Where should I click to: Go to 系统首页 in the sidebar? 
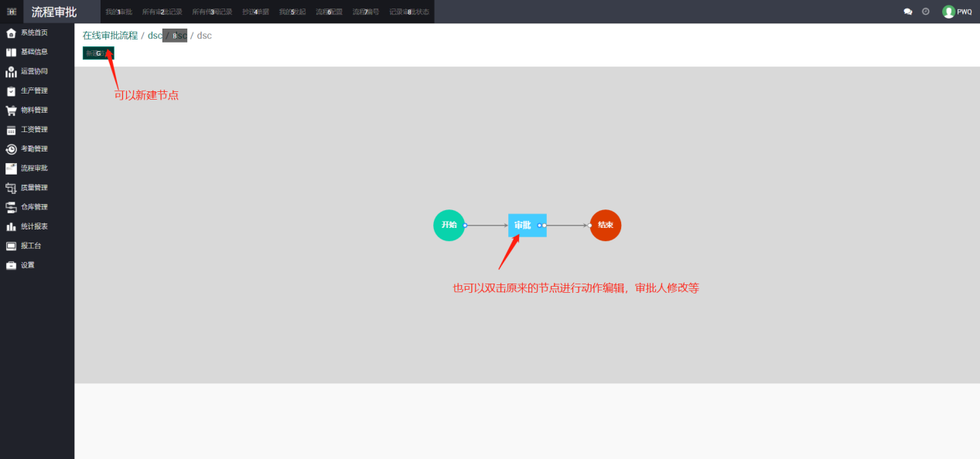pos(33,32)
